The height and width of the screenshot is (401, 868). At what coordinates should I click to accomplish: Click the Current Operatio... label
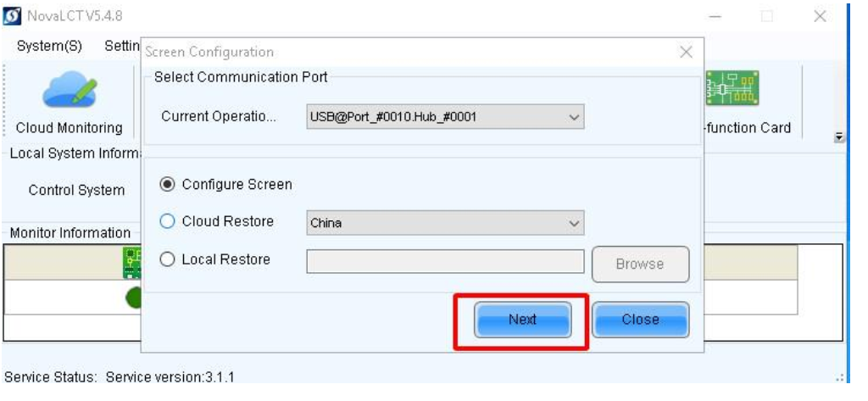[220, 117]
